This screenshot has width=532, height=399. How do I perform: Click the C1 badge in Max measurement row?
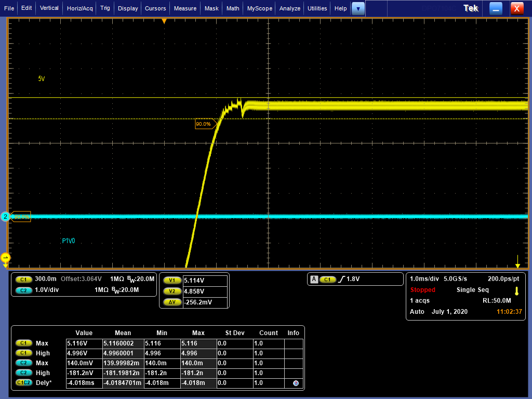click(x=23, y=343)
